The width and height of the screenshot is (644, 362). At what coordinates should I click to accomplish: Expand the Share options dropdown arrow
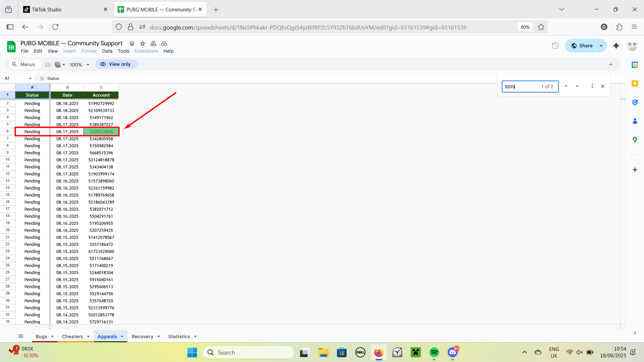(601, 46)
